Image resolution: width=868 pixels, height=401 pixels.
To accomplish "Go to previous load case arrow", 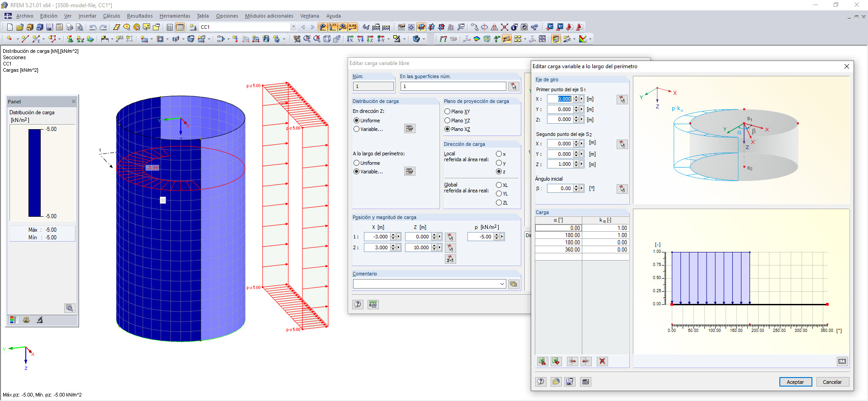I will click(x=303, y=27).
